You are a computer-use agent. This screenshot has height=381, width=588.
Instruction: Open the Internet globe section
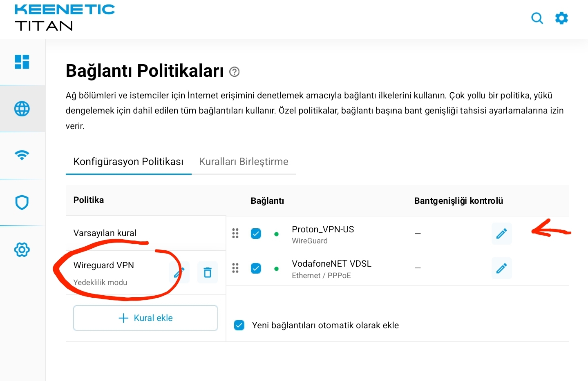tap(22, 109)
